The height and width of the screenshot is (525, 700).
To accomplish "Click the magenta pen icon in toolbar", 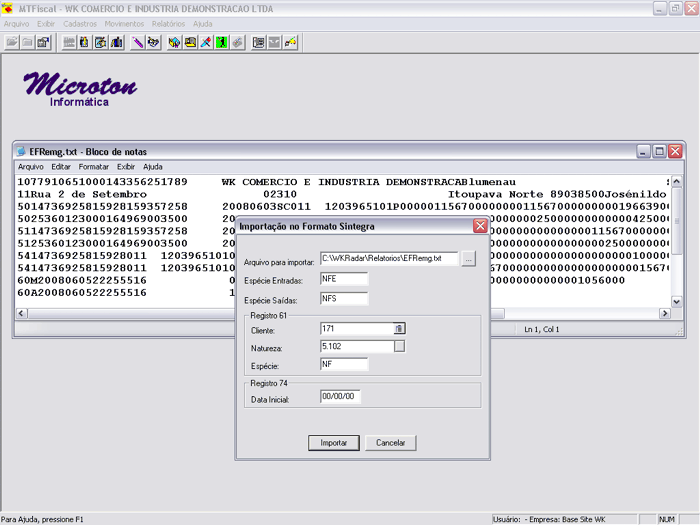I will [x=137, y=42].
